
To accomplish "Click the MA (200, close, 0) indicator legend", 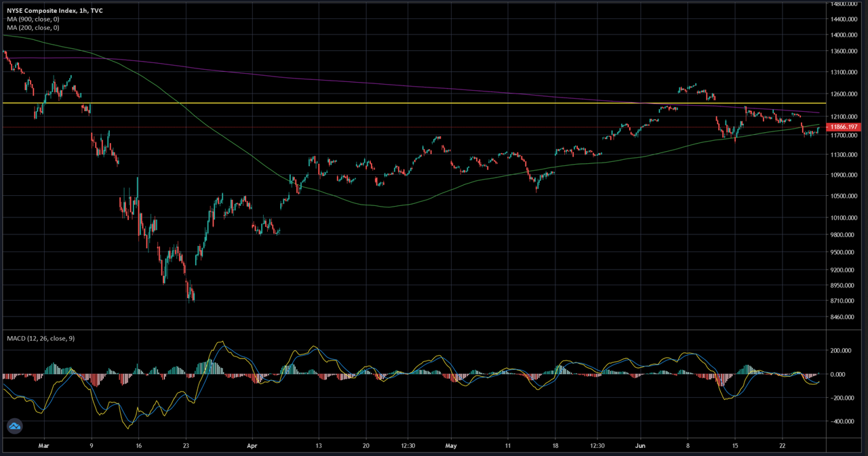I will (x=33, y=28).
